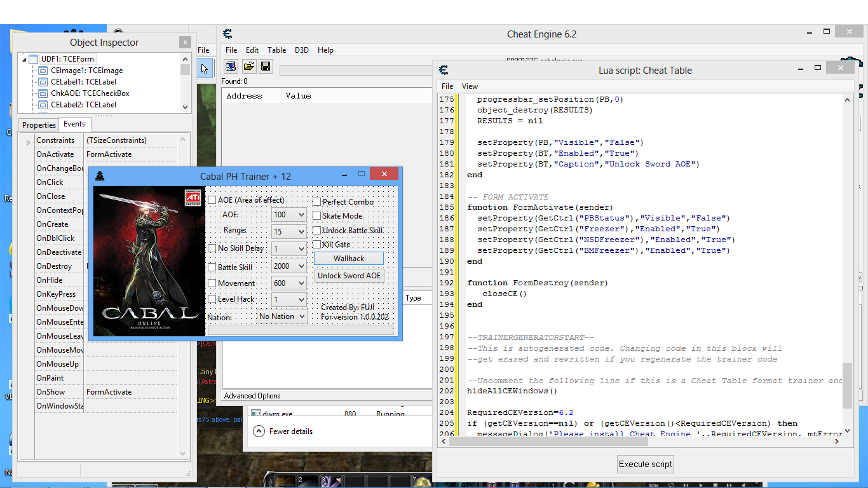
Task: Click the Fewer details link
Action: 291,431
